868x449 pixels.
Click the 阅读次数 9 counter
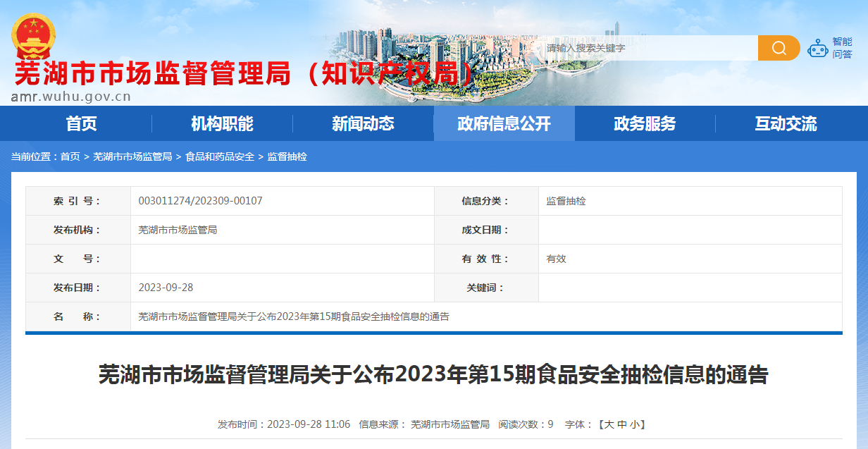point(526,424)
